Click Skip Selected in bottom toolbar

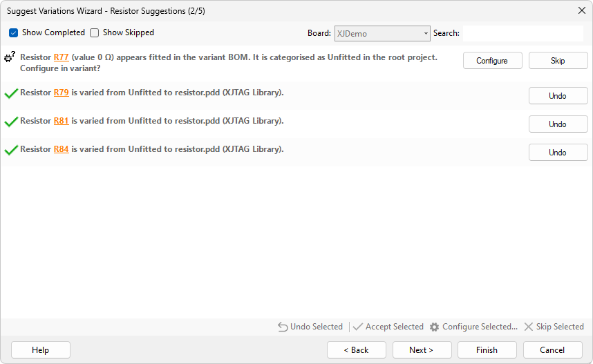pyautogui.click(x=554, y=327)
